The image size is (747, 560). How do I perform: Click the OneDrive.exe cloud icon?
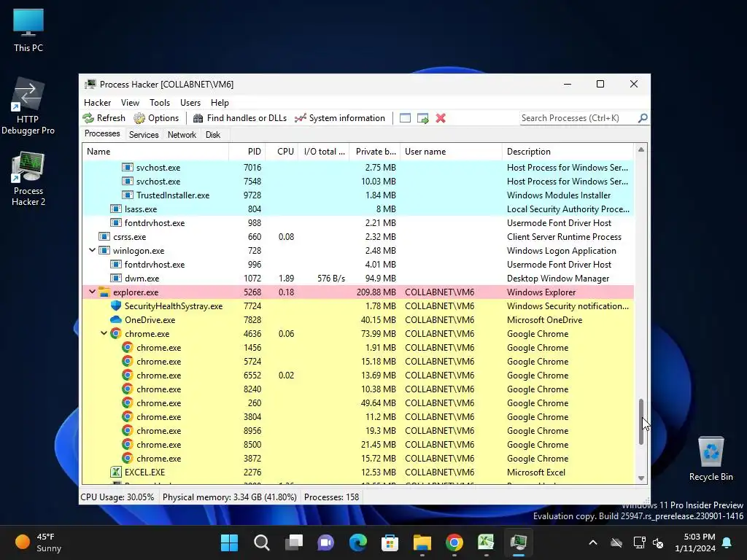[x=116, y=319]
